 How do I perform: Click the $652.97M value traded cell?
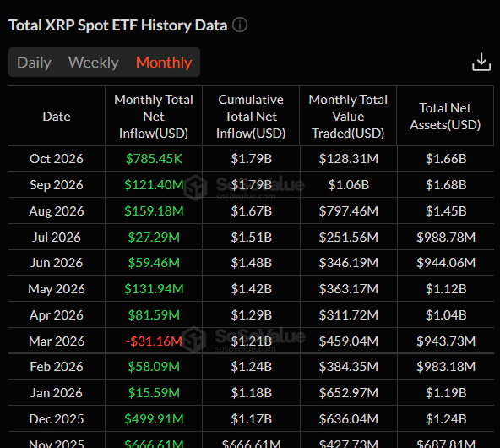pos(349,392)
